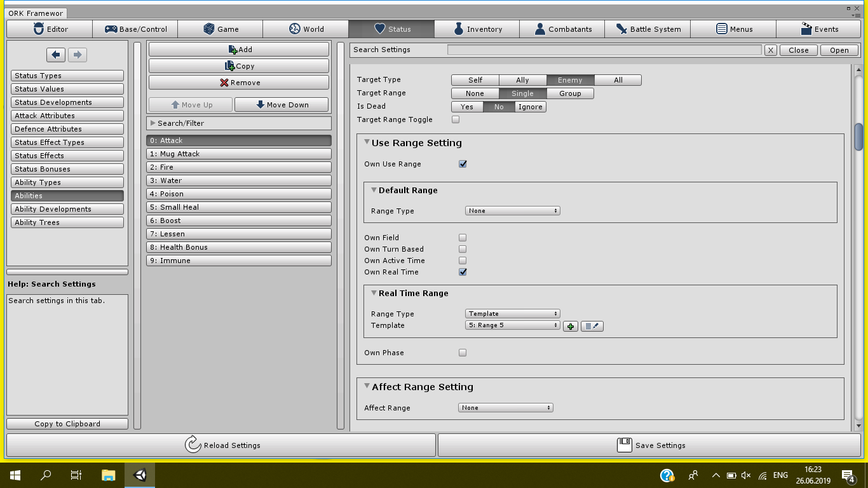Click Copy ability button
868x488 pixels.
point(239,66)
